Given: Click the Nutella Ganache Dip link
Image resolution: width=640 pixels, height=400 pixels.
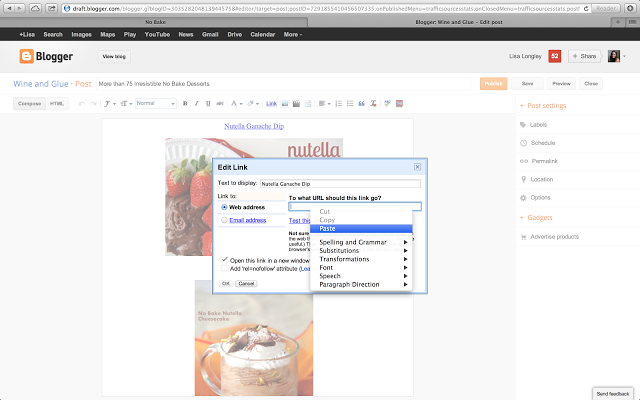Looking at the screenshot, I should click(x=254, y=126).
